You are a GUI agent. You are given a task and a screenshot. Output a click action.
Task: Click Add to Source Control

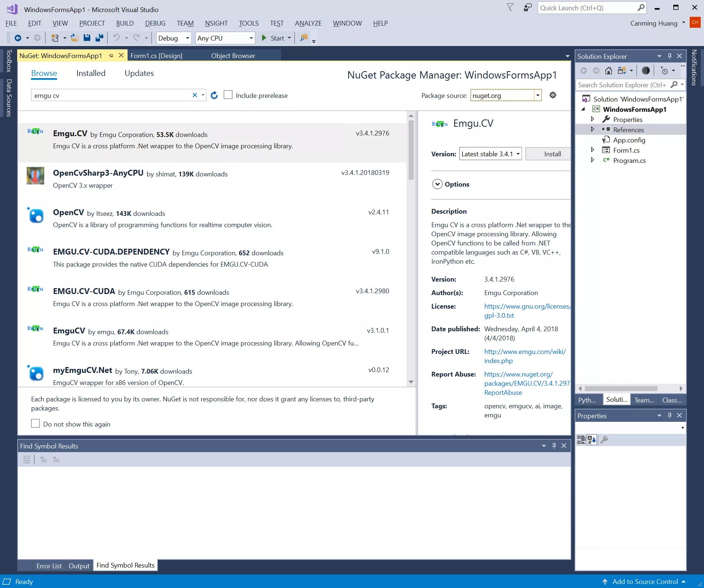[645, 581]
